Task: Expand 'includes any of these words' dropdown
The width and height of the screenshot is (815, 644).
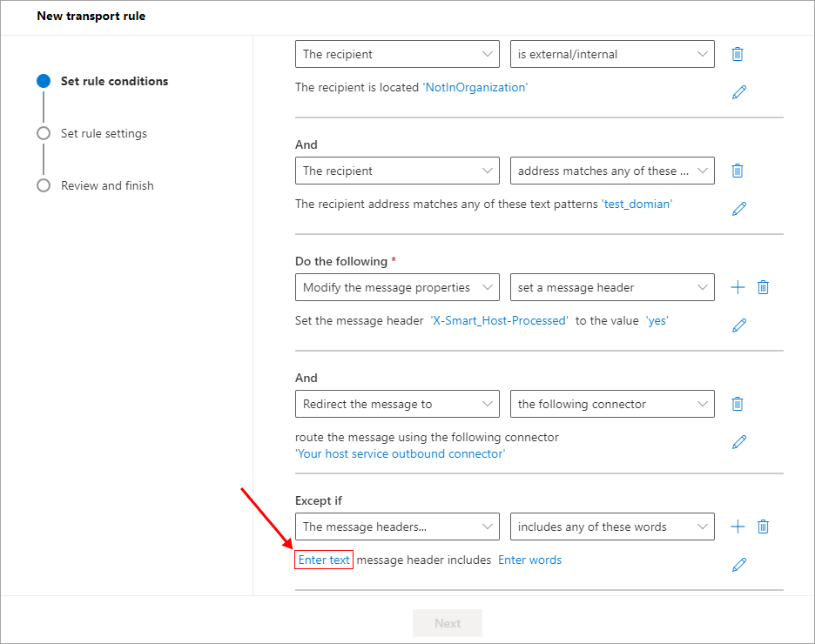Action: tap(612, 527)
